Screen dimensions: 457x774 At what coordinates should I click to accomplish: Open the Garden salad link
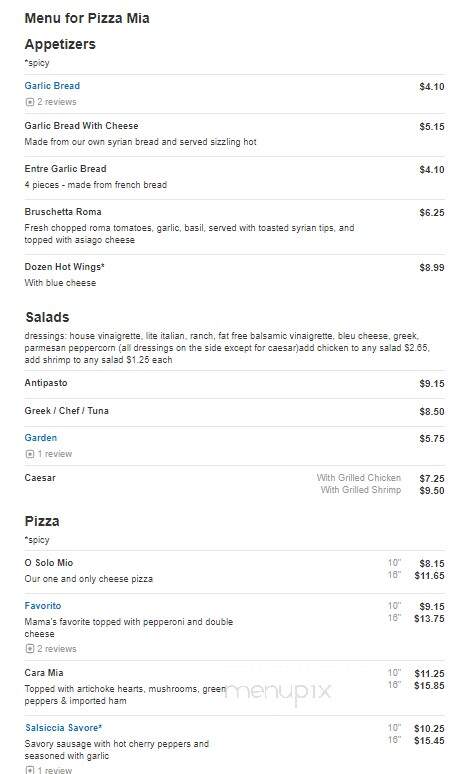(40, 438)
